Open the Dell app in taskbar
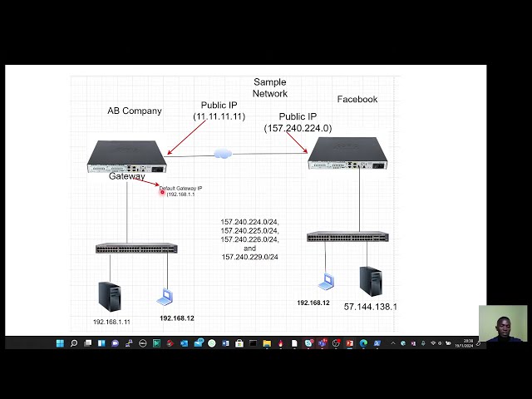 coord(142,343)
